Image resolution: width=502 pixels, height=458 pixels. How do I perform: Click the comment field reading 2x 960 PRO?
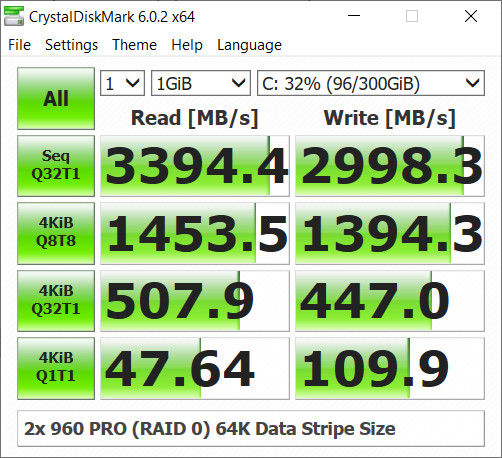251,428
